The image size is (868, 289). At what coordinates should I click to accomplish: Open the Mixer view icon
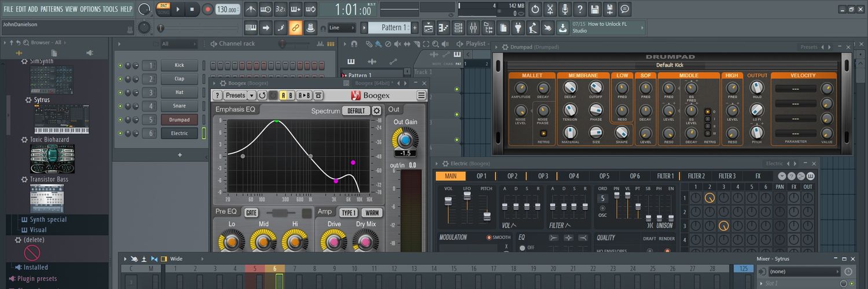click(473, 27)
